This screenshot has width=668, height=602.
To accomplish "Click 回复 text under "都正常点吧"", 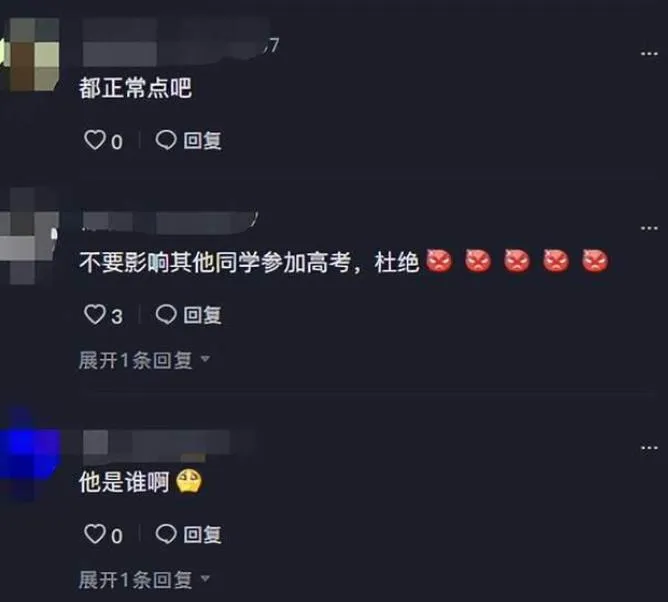I will tap(202, 141).
